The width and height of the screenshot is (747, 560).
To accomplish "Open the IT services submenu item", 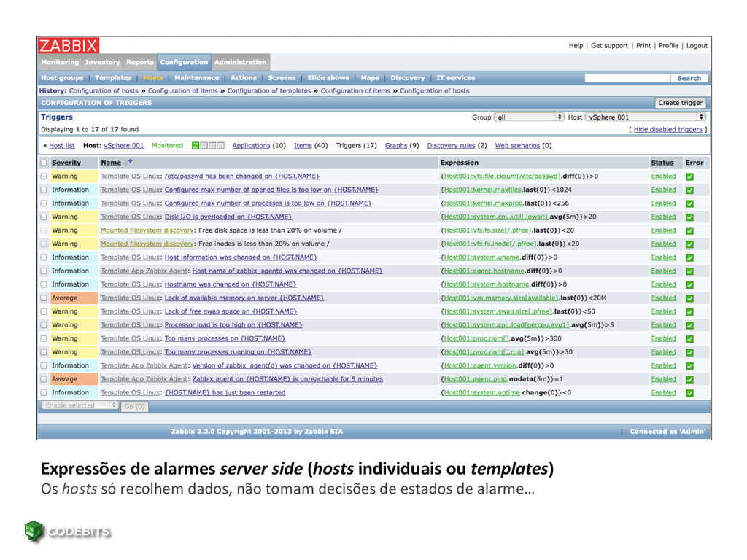I will pos(455,77).
